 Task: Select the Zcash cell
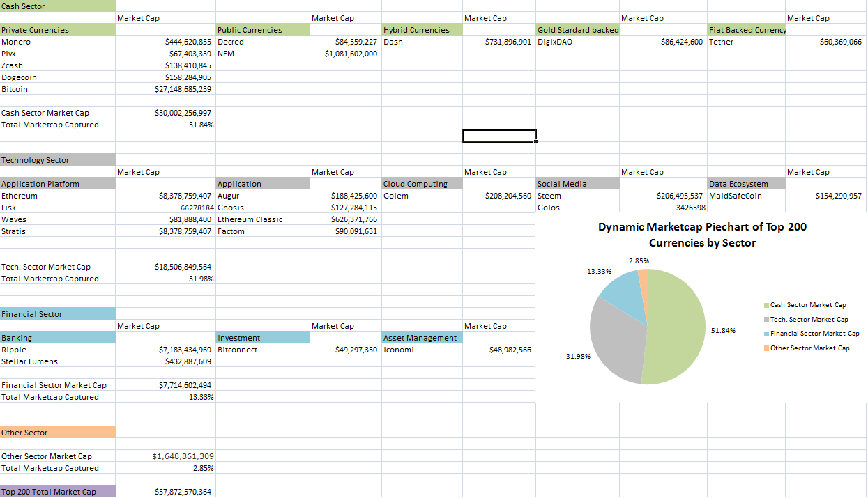tap(58, 65)
